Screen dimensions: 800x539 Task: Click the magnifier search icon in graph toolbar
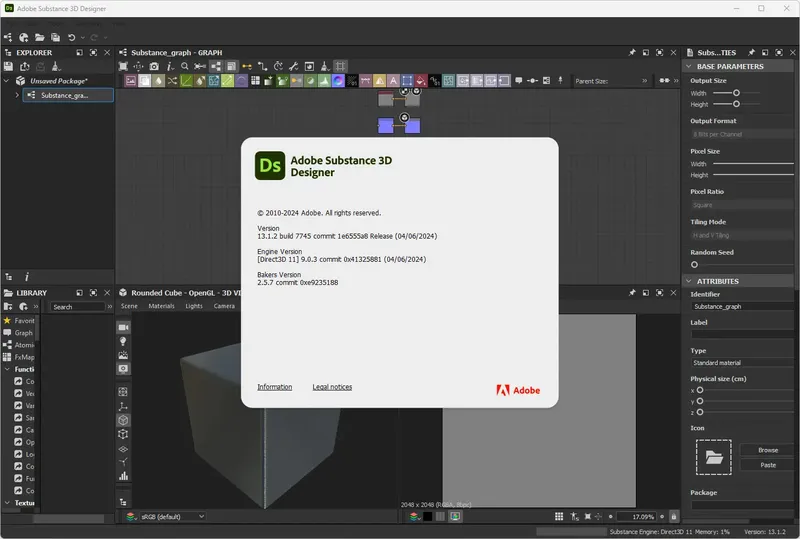tap(185, 66)
